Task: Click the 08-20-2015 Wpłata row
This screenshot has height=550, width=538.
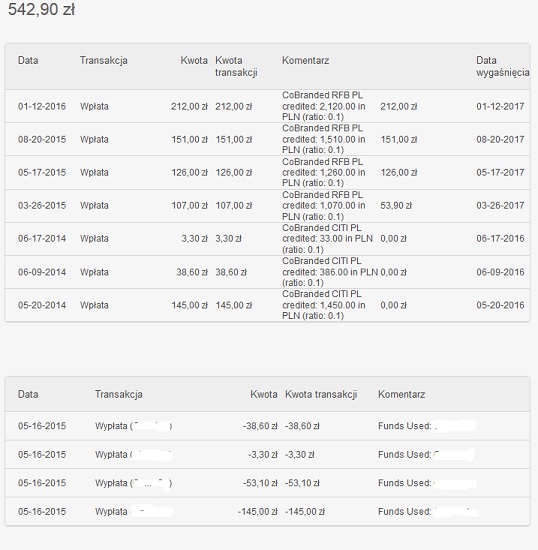Action: [x=267, y=139]
